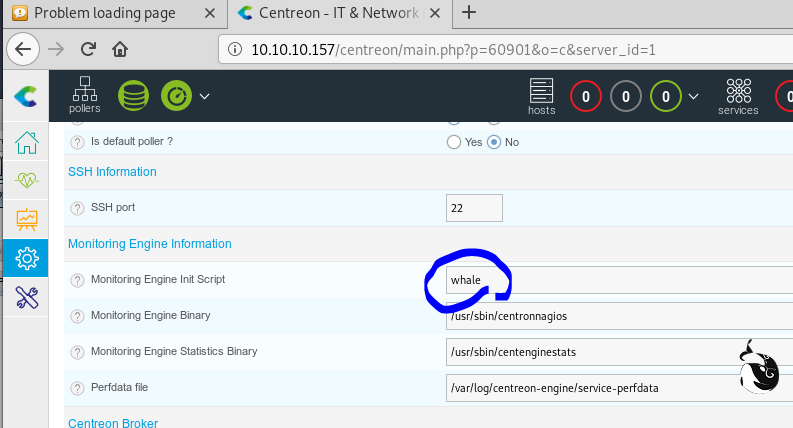Open Configuration gear icon in sidebar
Image resolution: width=793 pixels, height=428 pixels.
point(27,258)
